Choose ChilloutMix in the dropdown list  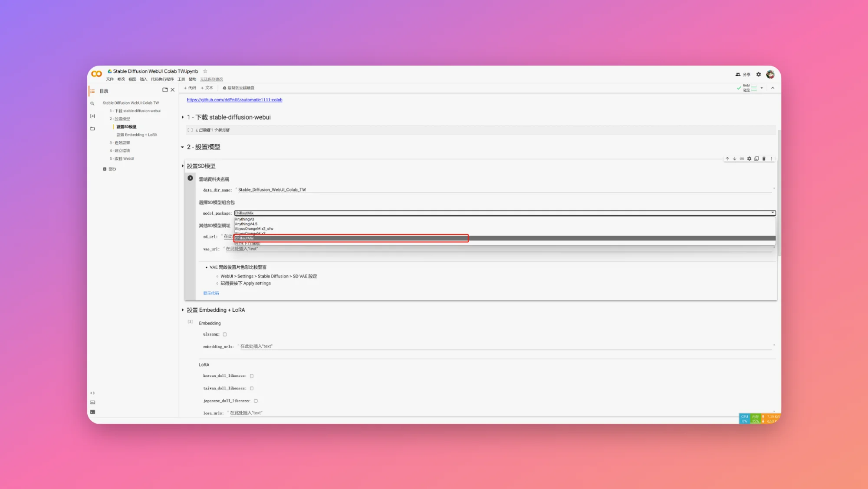pos(505,238)
